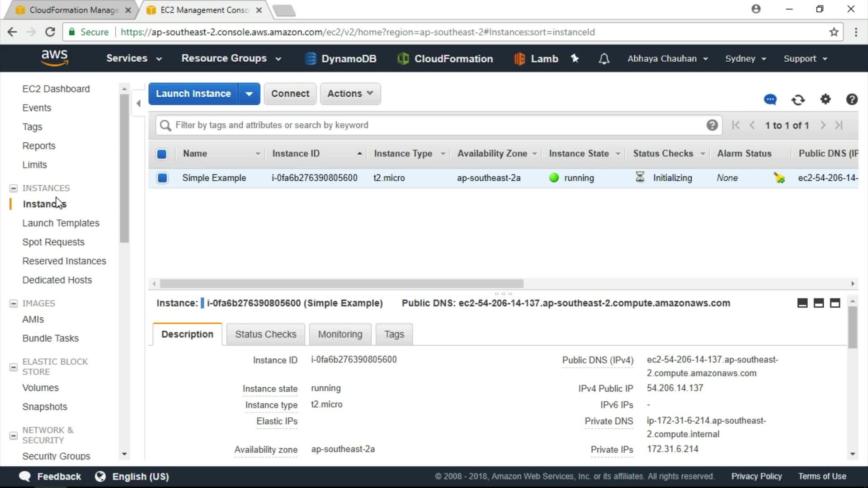Open the table settings gear icon
This screenshot has width=868, height=488.
(x=826, y=99)
